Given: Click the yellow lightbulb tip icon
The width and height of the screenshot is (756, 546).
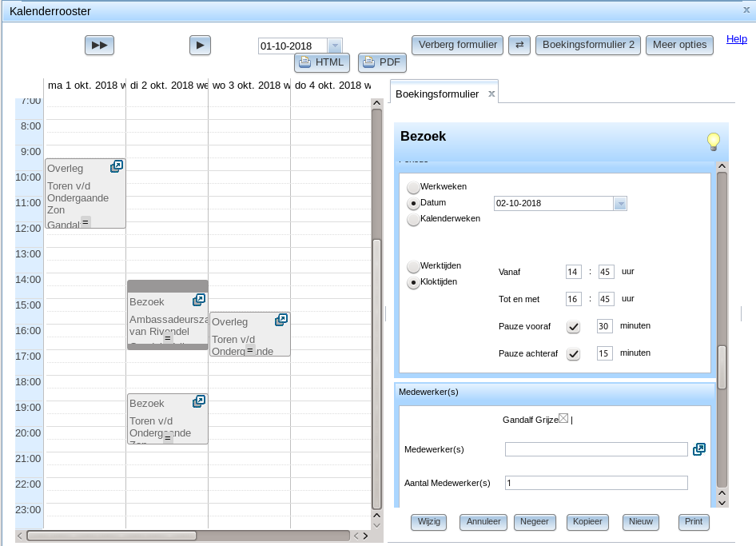Looking at the screenshot, I should 714,141.
